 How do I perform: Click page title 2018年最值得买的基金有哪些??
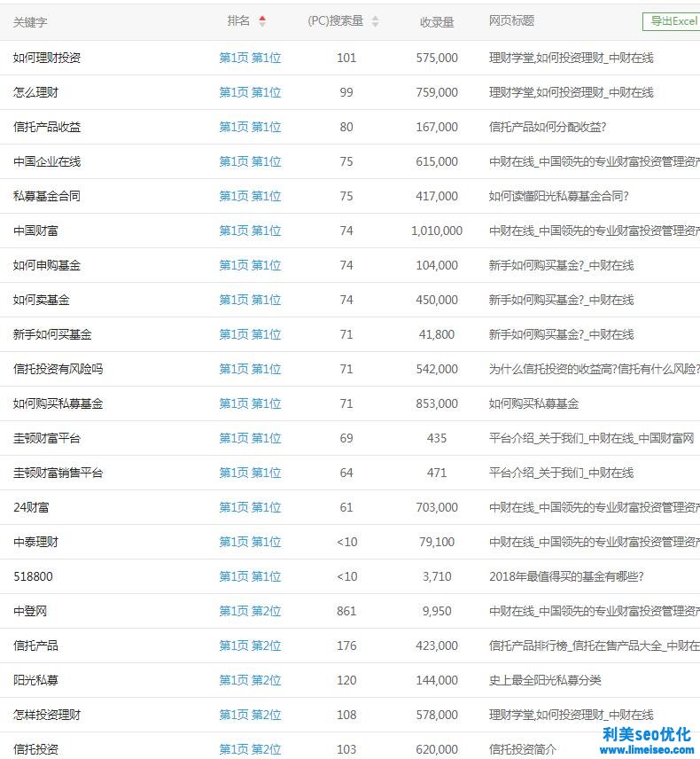point(566,576)
